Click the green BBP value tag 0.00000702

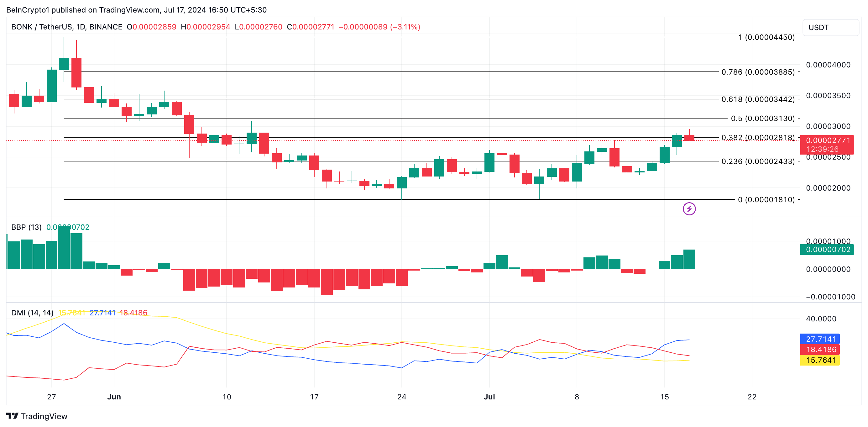click(828, 249)
